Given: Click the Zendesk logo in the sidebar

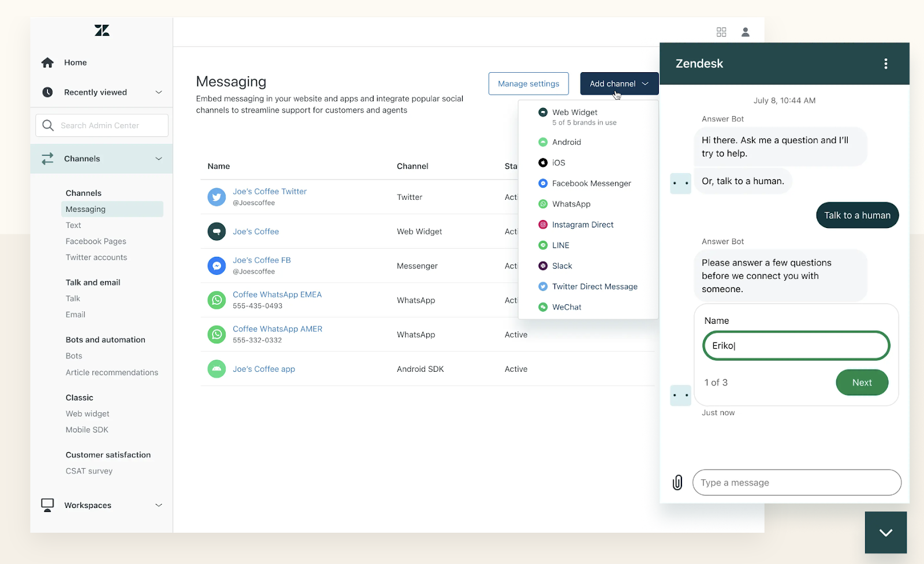Looking at the screenshot, I should [x=102, y=31].
